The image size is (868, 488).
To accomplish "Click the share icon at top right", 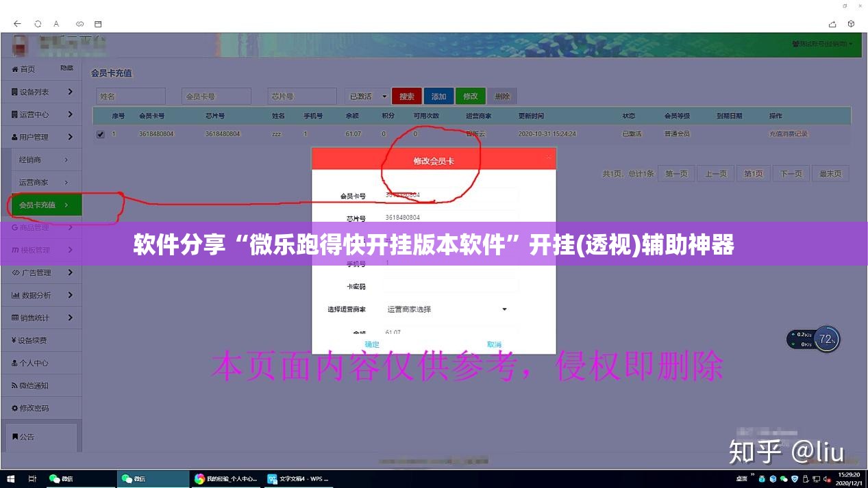I will pos(832,23).
